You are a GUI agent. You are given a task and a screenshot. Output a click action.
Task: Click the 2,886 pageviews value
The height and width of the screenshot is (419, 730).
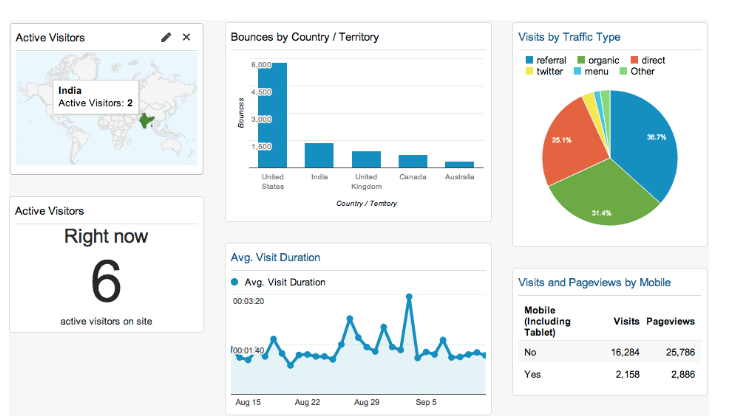pyautogui.click(x=683, y=374)
